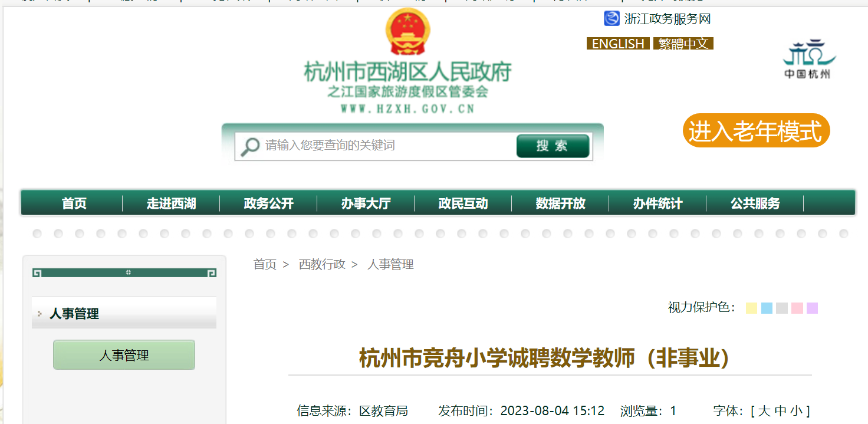Click the 中国杭州 logo

[809, 60]
